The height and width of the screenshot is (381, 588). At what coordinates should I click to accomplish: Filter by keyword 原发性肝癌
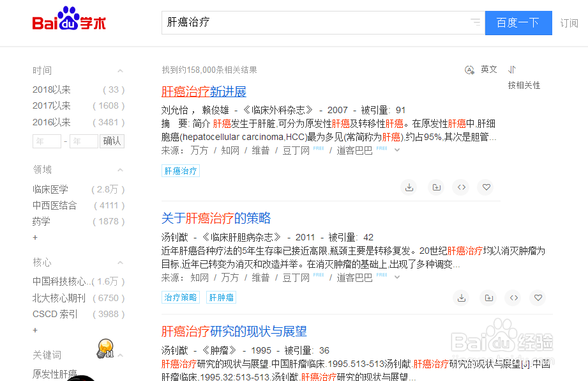point(55,374)
